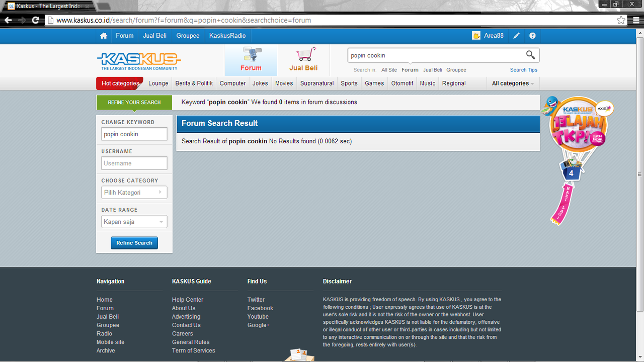Open the Berita & Politik category
The width and height of the screenshot is (644, 362).
pos(194,83)
